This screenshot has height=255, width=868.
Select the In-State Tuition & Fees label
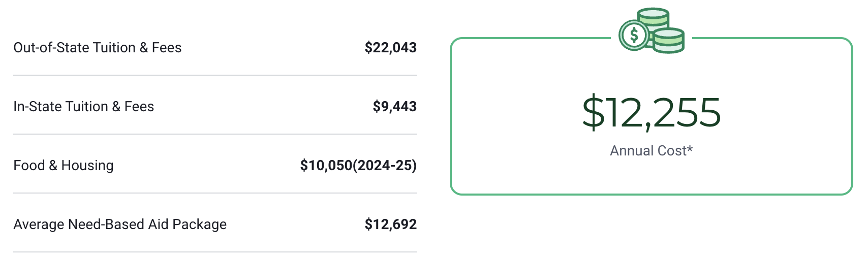[x=83, y=107]
